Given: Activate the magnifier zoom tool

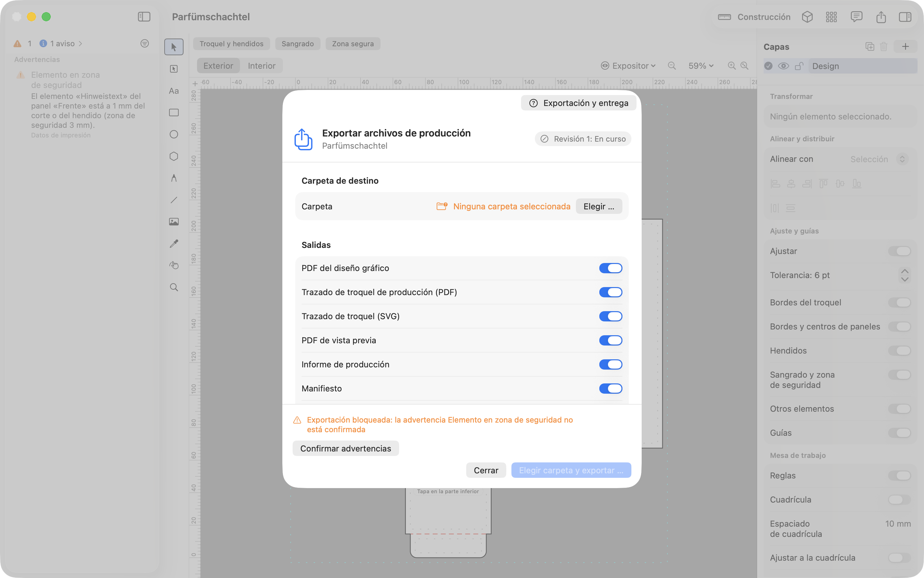Looking at the screenshot, I should coord(174,287).
